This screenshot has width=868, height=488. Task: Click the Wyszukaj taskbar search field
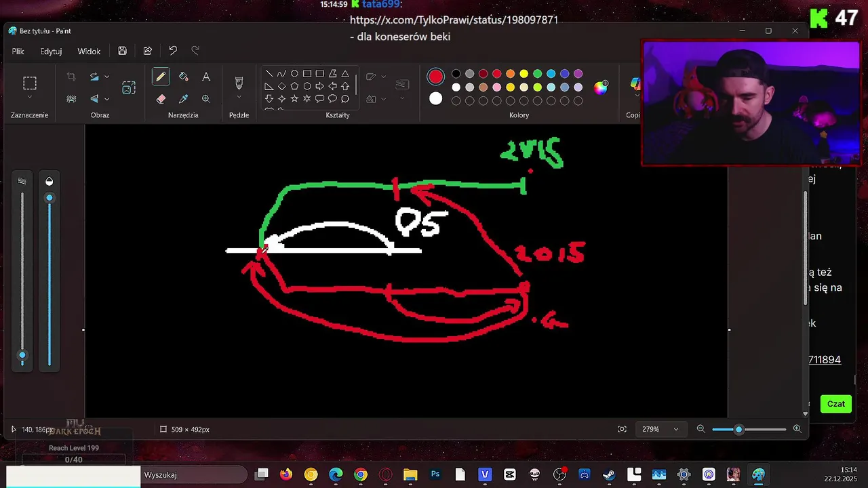click(194, 474)
